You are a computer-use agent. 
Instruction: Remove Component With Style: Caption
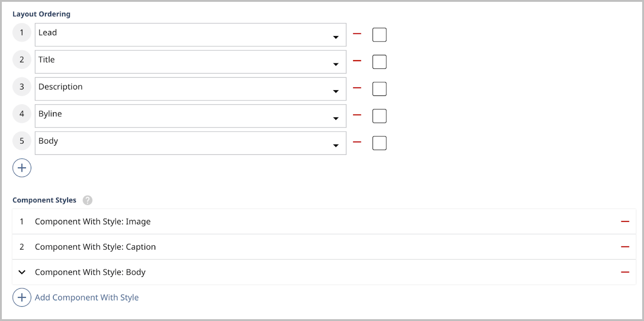[x=625, y=247]
